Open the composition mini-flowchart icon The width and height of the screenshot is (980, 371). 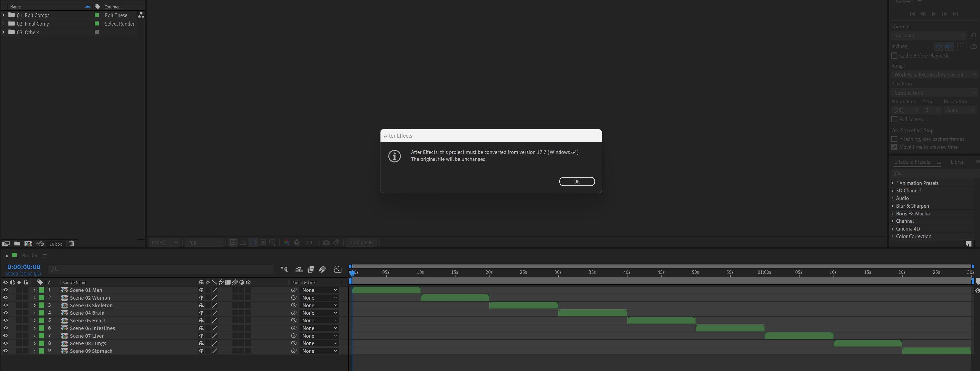(284, 269)
